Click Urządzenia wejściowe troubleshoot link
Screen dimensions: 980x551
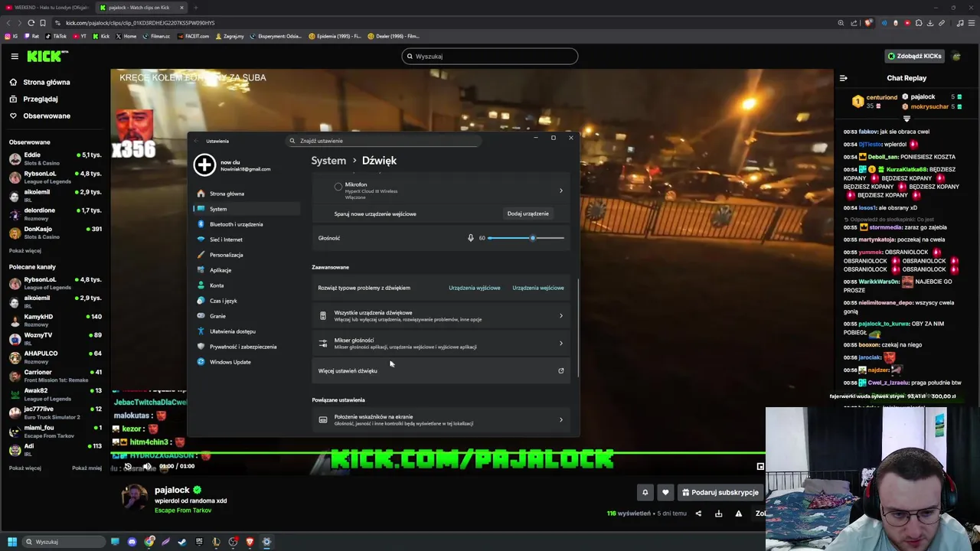coord(537,288)
